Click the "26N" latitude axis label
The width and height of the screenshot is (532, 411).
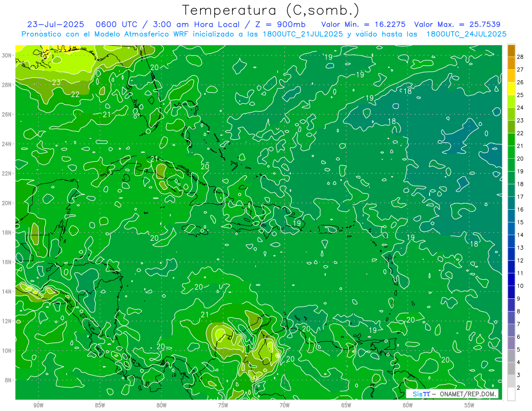(x=7, y=114)
